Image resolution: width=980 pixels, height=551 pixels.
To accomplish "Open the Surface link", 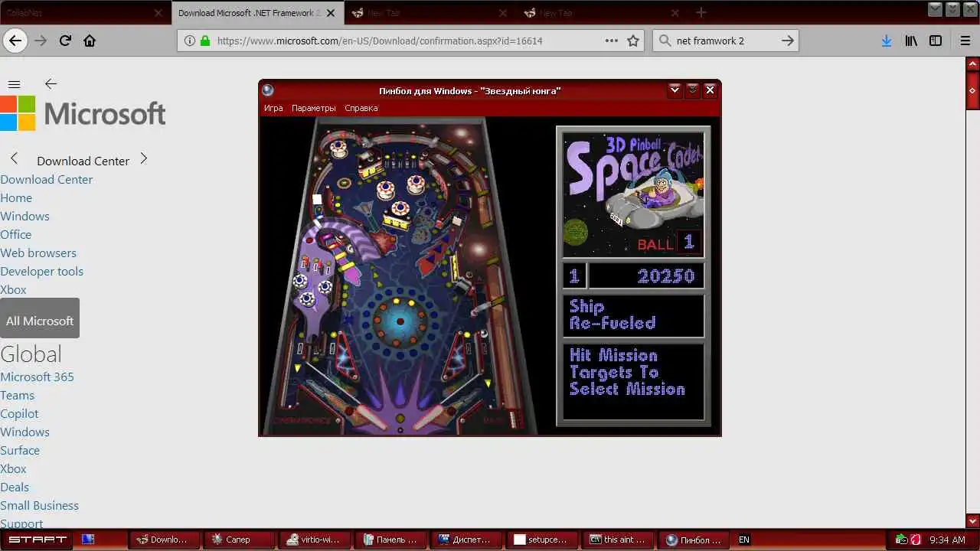I will coord(20,450).
